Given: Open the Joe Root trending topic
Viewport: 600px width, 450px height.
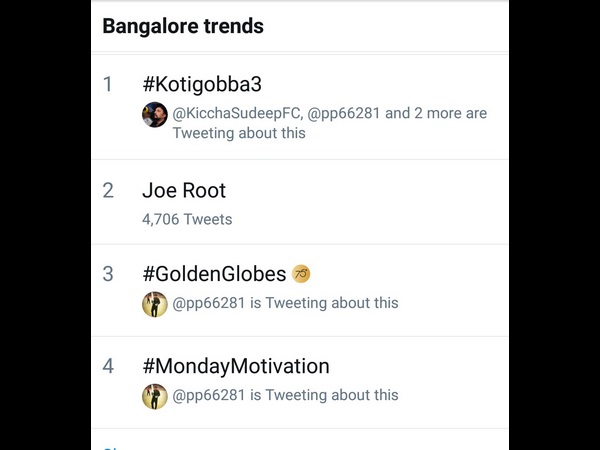Looking at the screenshot, I should coord(184,190).
